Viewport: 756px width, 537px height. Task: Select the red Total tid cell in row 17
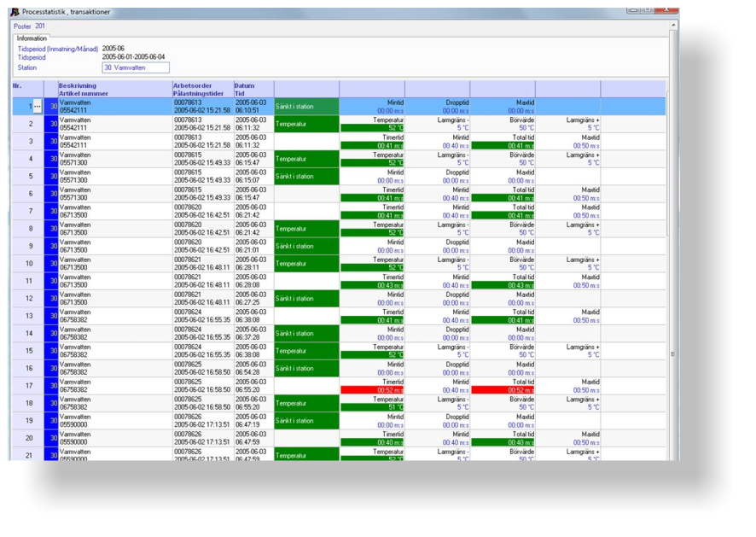pyautogui.click(x=503, y=391)
